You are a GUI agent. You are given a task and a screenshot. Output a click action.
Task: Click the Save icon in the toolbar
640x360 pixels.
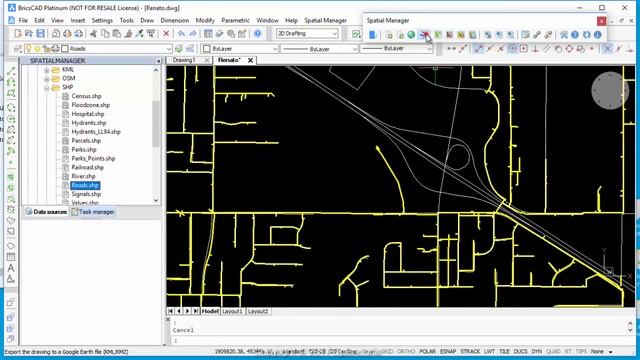point(40,33)
